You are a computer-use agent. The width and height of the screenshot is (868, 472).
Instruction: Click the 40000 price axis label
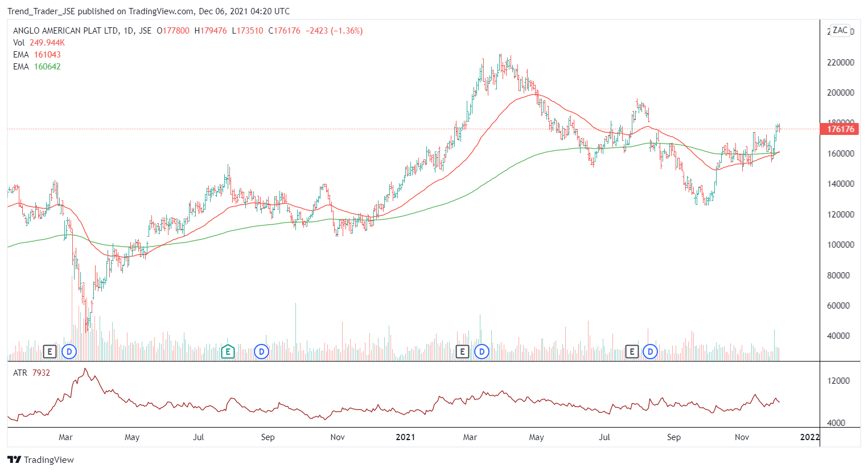[838, 336]
